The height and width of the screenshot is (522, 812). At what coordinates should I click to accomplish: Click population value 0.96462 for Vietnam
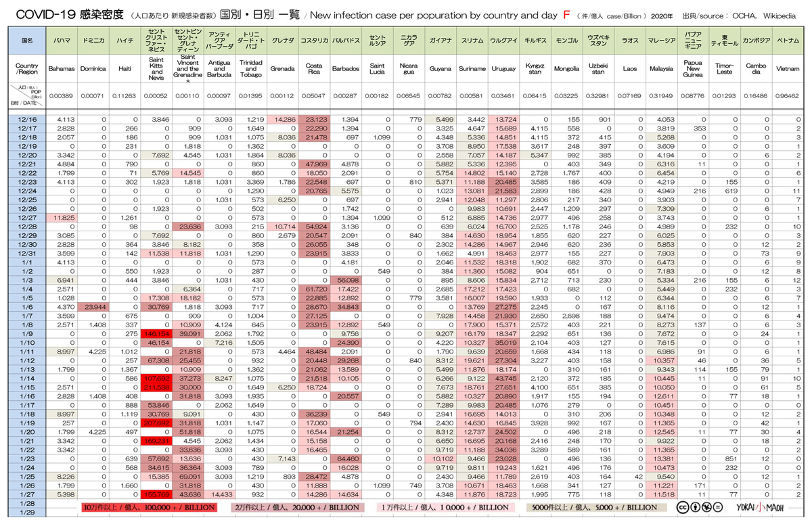[x=787, y=95]
